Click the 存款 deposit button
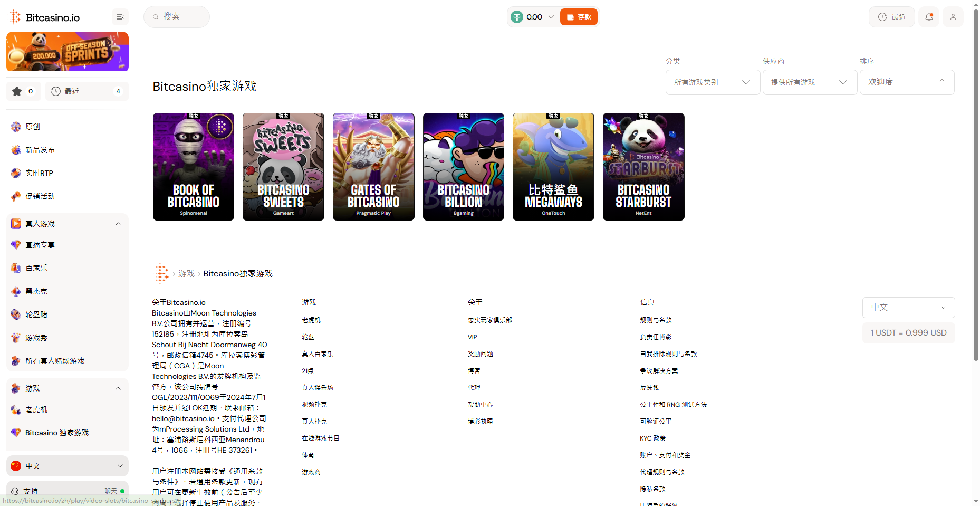The image size is (980, 506). 579,17
